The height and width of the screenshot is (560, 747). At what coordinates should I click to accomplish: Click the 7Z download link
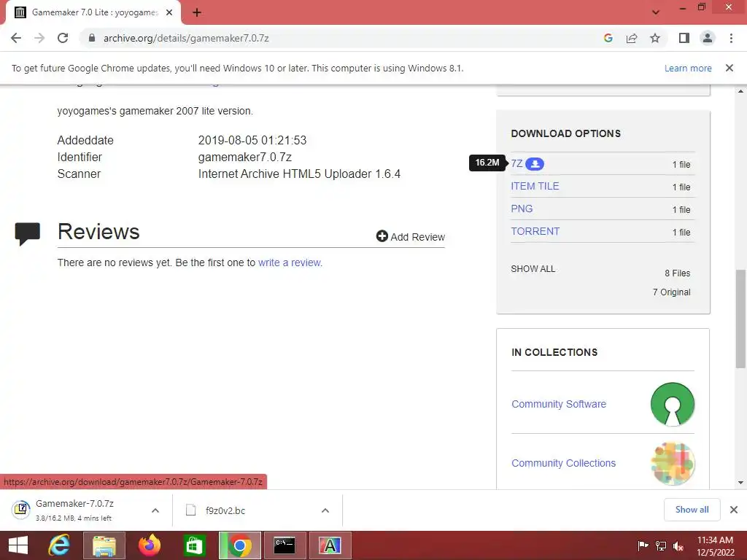(x=516, y=164)
